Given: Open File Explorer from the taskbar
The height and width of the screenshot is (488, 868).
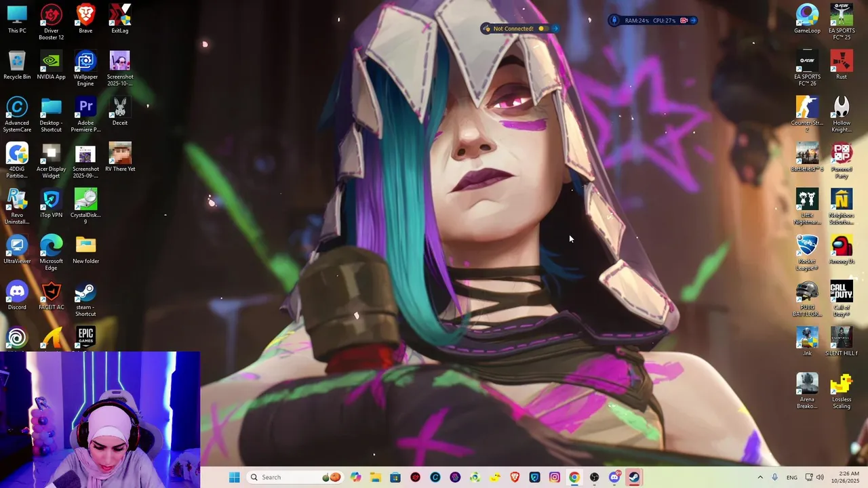Looking at the screenshot, I should (376, 477).
